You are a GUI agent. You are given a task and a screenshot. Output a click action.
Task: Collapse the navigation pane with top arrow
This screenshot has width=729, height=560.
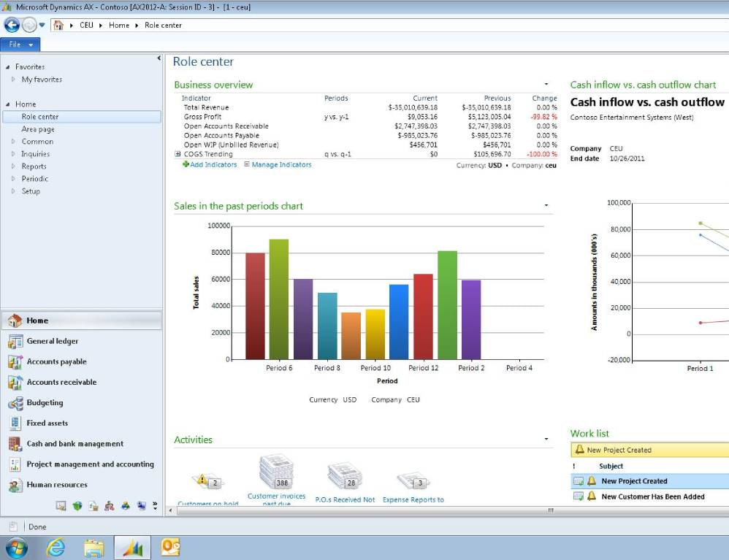[x=159, y=58]
